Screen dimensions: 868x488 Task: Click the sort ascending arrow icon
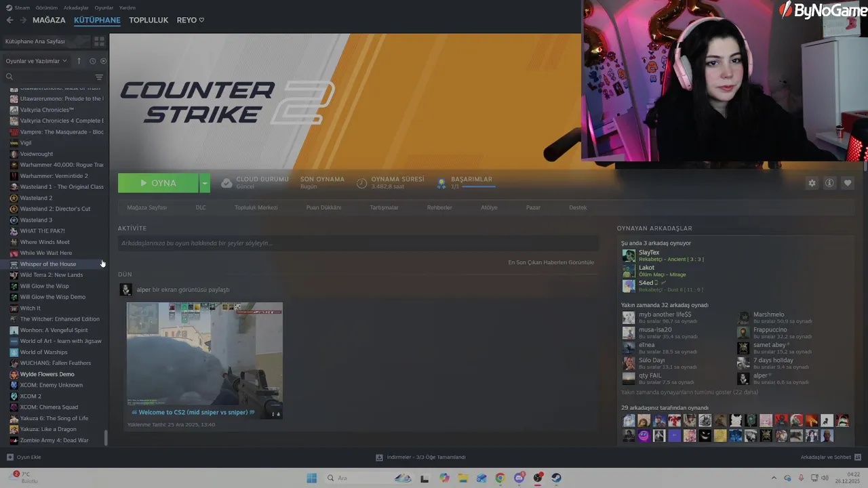pos(79,61)
